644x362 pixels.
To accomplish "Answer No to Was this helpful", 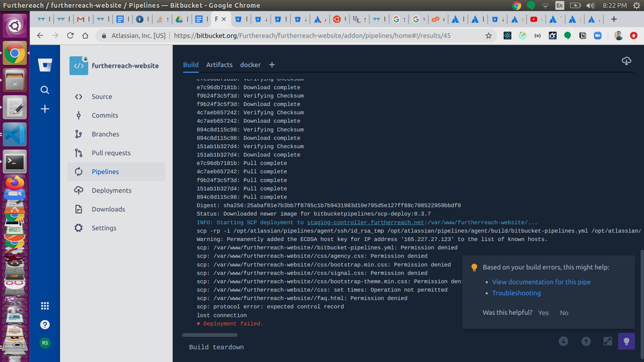I will [564, 313].
